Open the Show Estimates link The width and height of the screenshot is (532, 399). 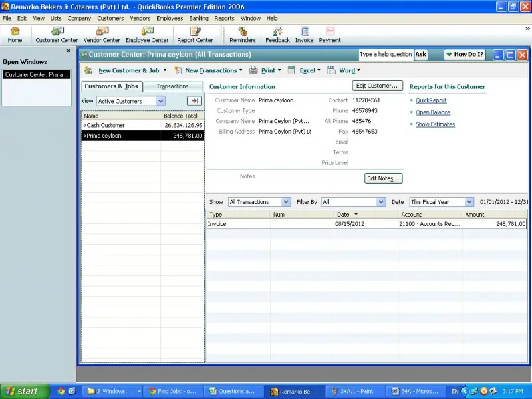click(436, 124)
